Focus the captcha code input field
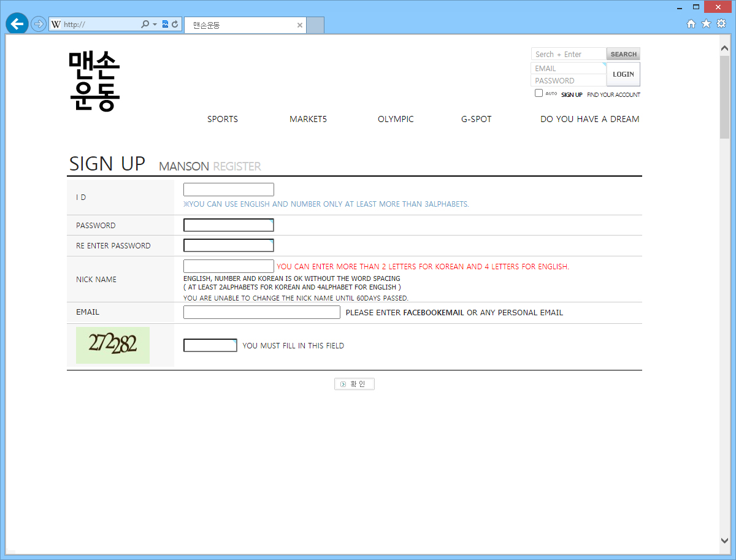The image size is (736, 560). tap(210, 345)
